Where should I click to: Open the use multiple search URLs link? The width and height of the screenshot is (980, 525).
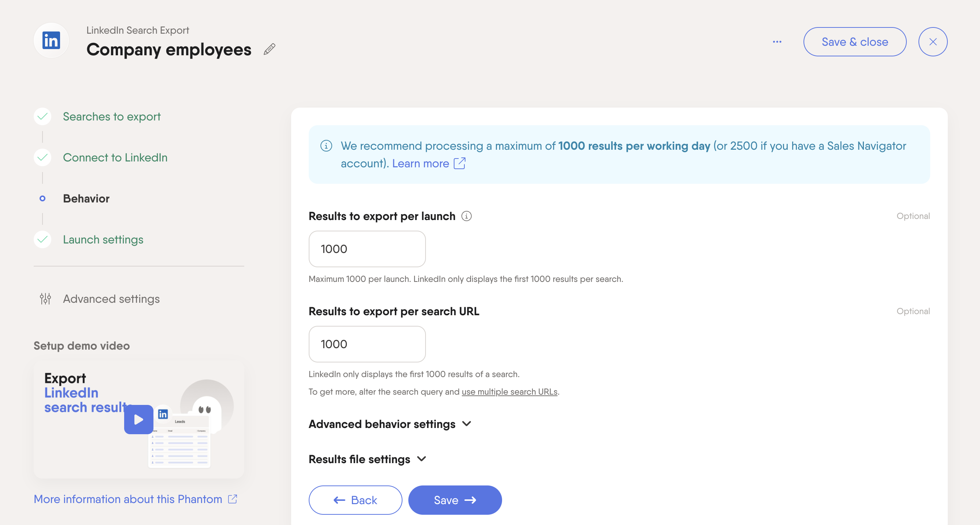click(509, 392)
